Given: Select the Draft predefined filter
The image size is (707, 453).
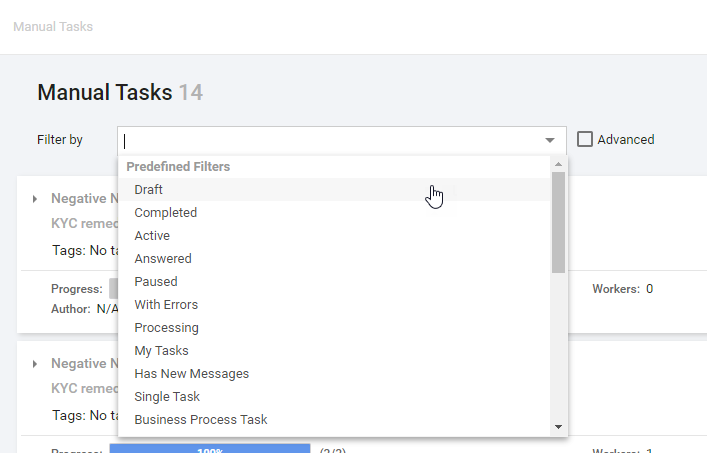Looking at the screenshot, I should coord(334,190).
